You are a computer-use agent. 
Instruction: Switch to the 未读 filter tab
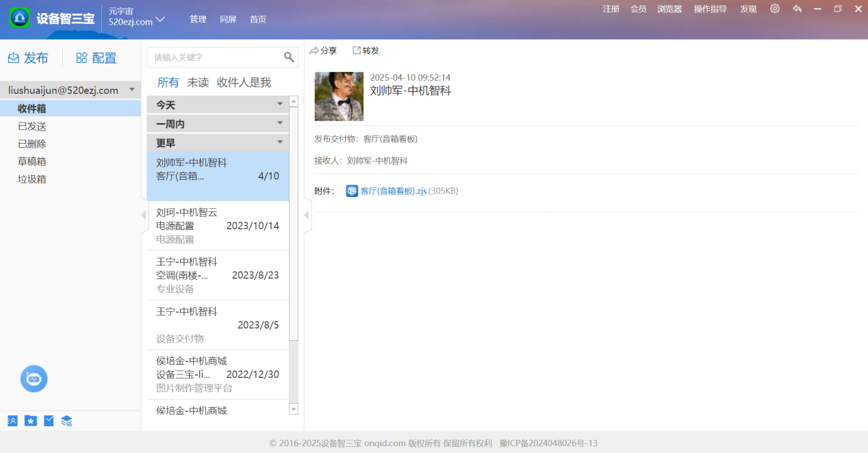point(198,83)
